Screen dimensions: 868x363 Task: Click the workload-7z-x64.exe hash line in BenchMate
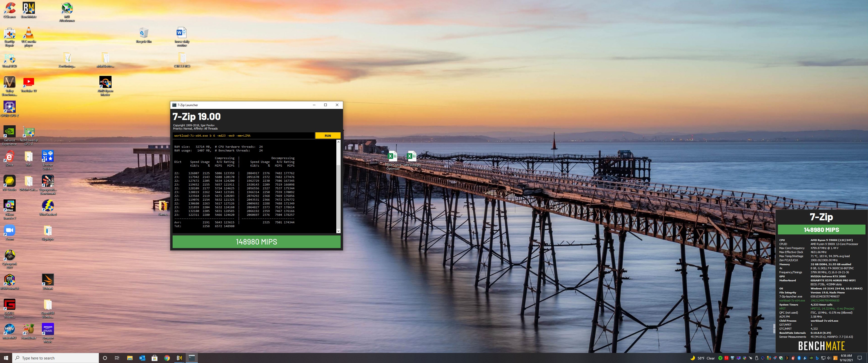click(809, 300)
